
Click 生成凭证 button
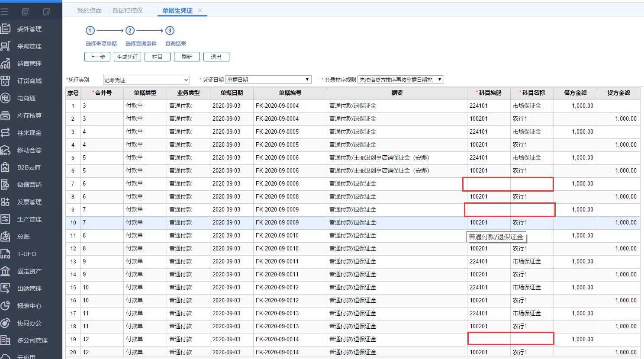pos(128,57)
